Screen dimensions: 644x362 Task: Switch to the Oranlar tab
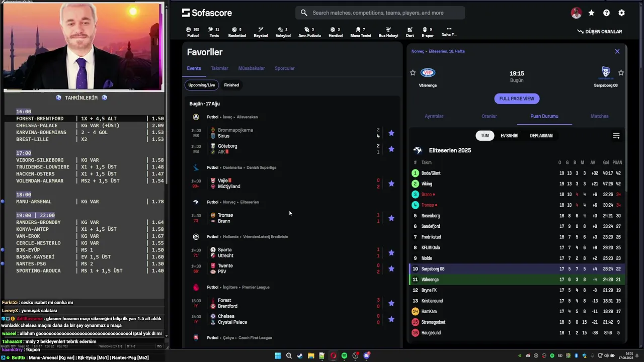click(489, 116)
